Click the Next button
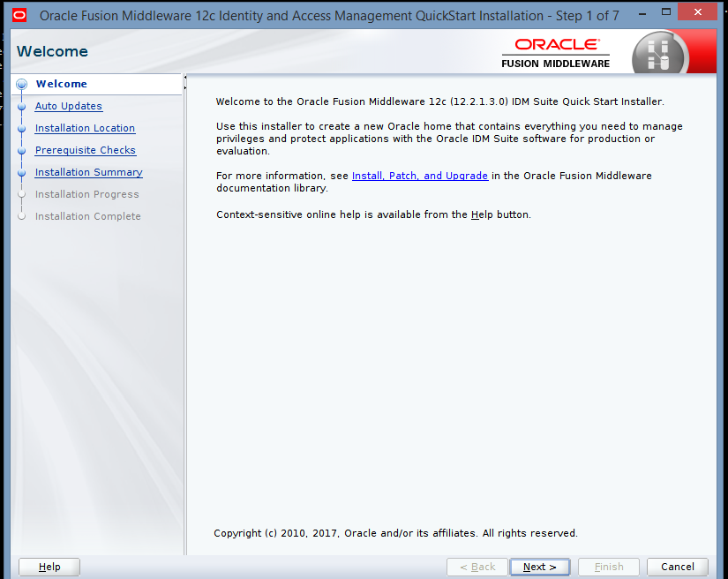 [x=539, y=567]
